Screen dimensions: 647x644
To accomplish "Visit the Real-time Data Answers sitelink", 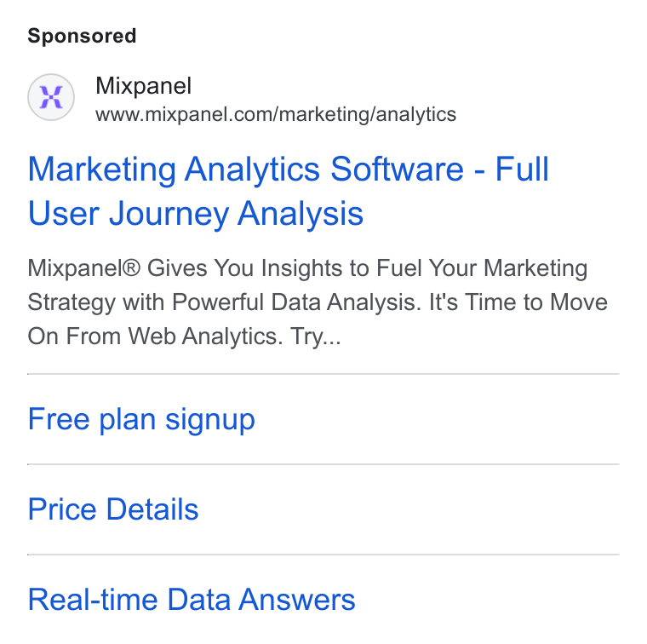I will [x=192, y=600].
